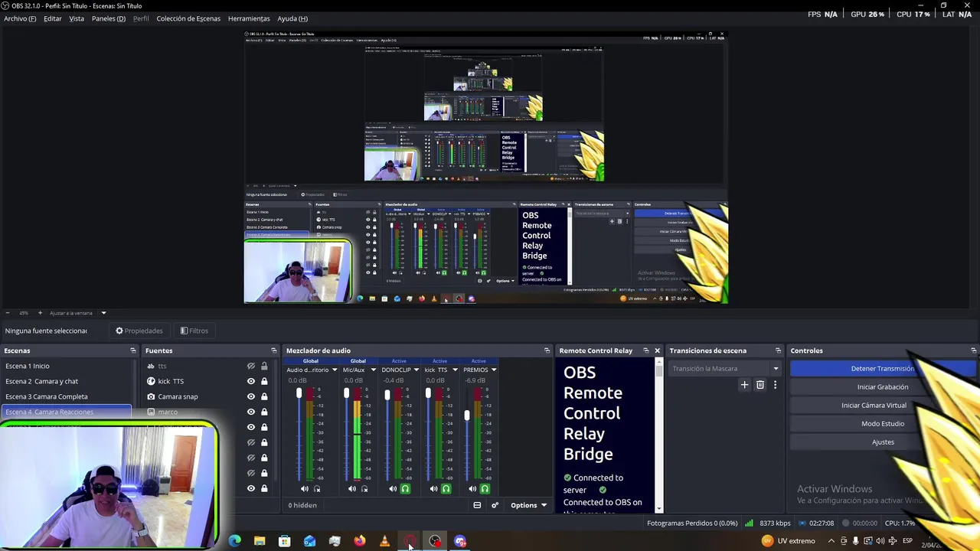Image resolution: width=980 pixels, height=551 pixels.
Task: Add a new scene transition
Action: (x=744, y=385)
